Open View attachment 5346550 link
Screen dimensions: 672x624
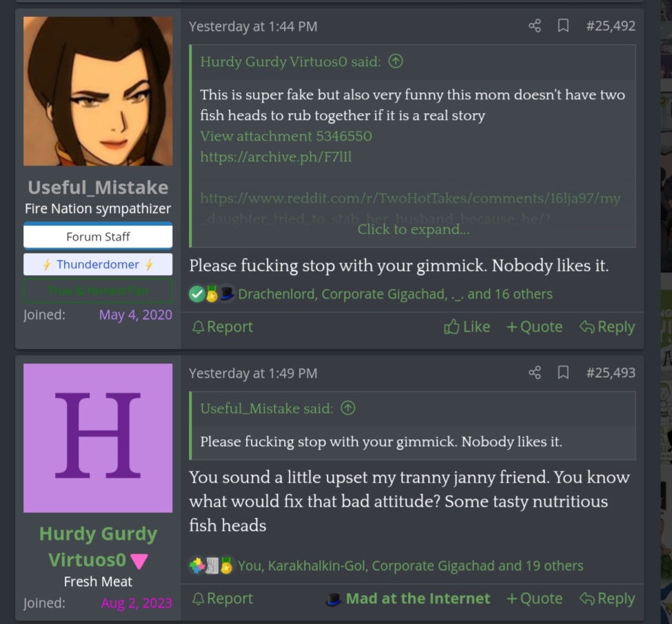[286, 136]
